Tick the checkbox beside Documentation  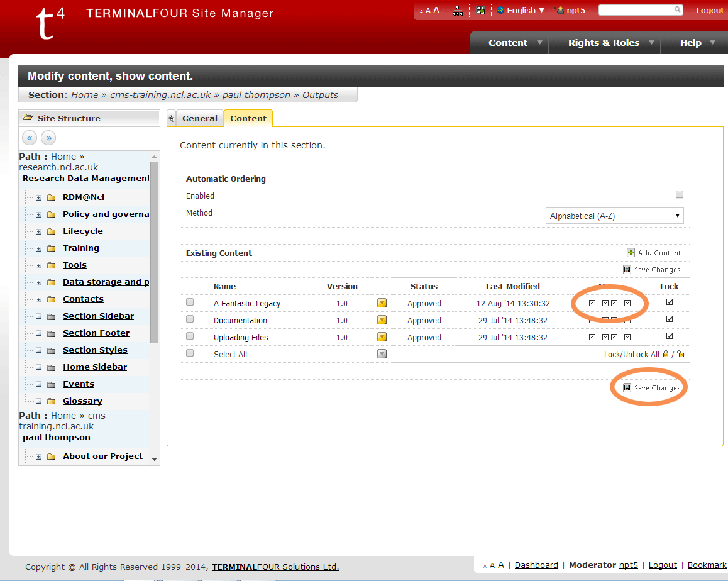pos(190,319)
